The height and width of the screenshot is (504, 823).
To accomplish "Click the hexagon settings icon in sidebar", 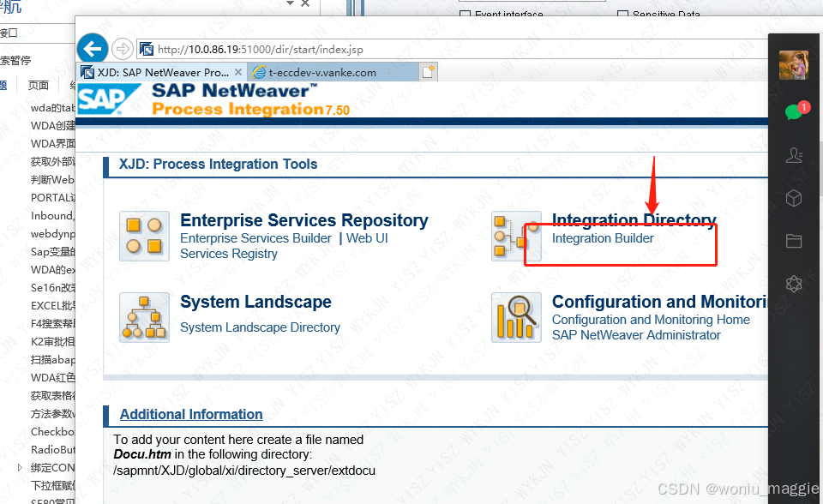I will pyautogui.click(x=794, y=284).
